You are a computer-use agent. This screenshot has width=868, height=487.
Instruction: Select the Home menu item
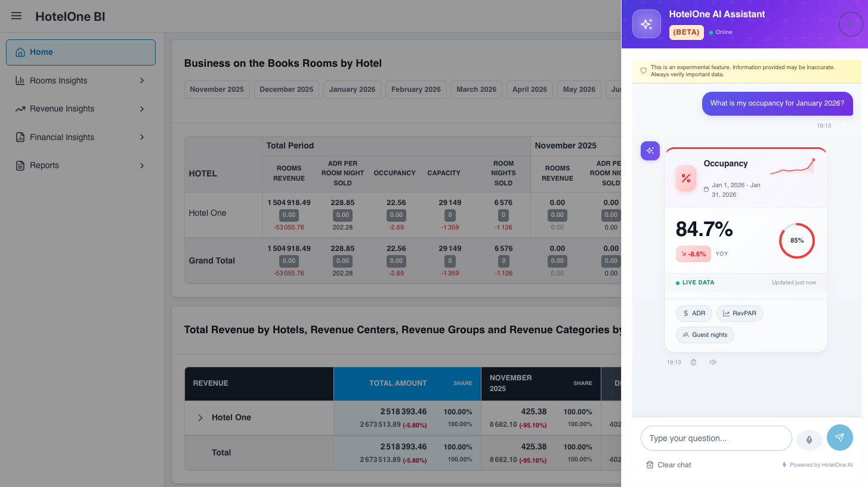pyautogui.click(x=81, y=52)
